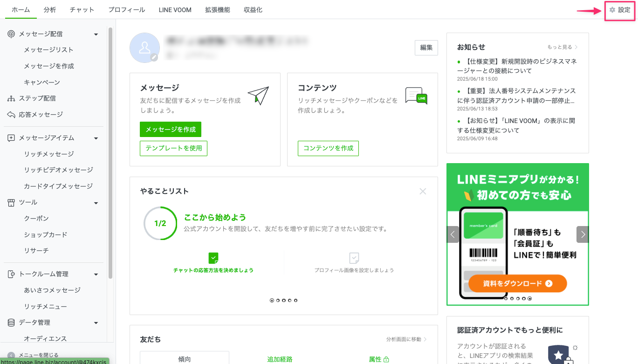Select the first dot under the LINEミニアプリ banner
638x364 pixels.
(506, 298)
